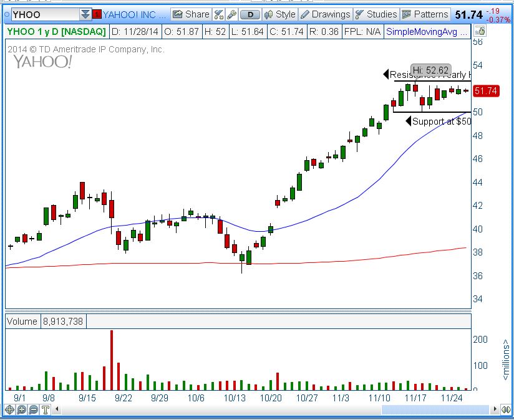Click the YHOO symbol input field

click(46, 14)
